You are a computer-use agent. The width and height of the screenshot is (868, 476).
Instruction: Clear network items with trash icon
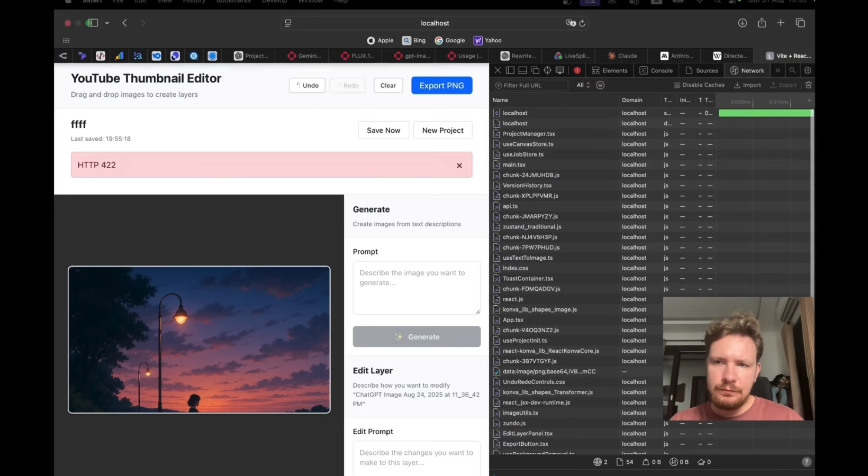[x=808, y=85]
